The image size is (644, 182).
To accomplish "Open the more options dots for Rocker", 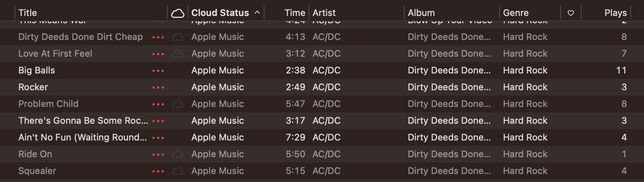I will 158,88.
